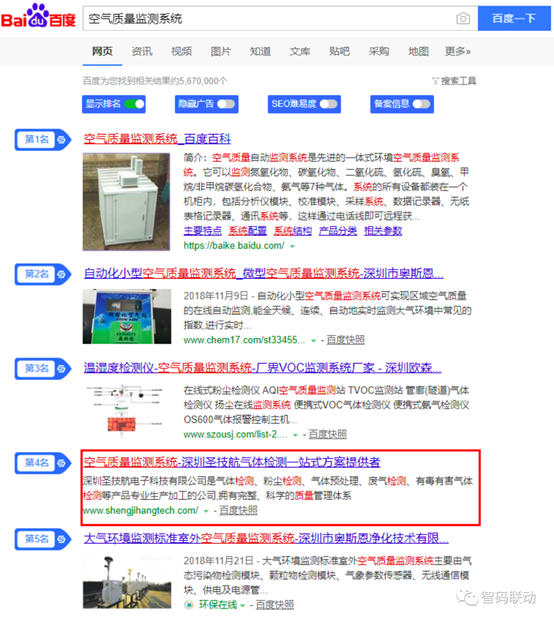This screenshot has width=554, height=622.
Task: Click the refresh icon on 第1名 badge
Action: point(61,140)
